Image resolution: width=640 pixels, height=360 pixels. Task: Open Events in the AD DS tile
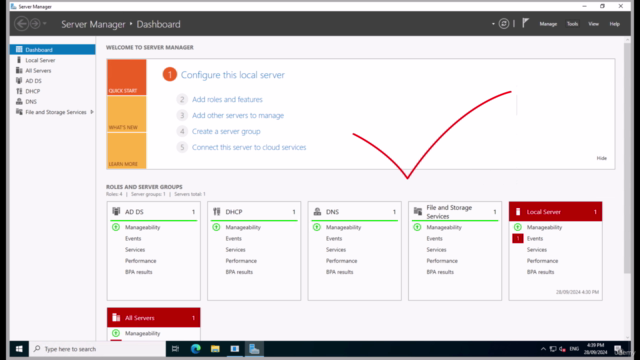tap(133, 238)
